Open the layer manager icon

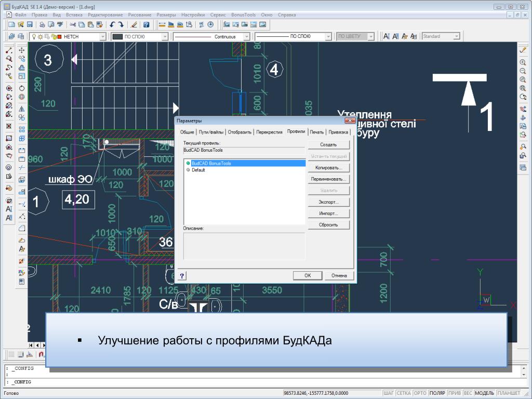11,36
